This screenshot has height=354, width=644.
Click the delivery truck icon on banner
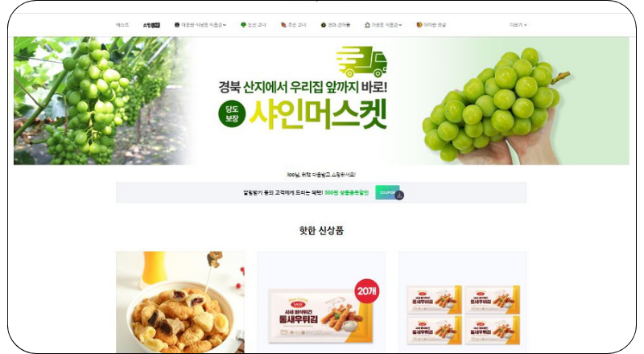361,62
